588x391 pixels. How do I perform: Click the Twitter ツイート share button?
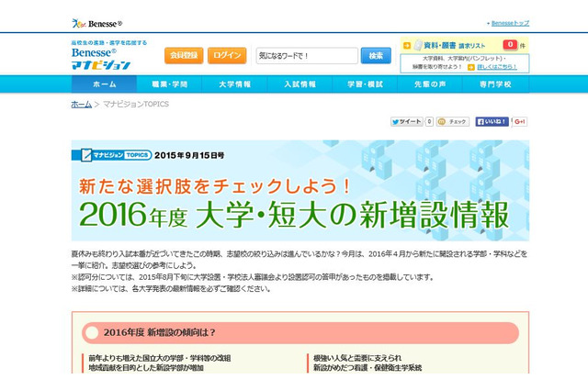pyautogui.click(x=407, y=122)
